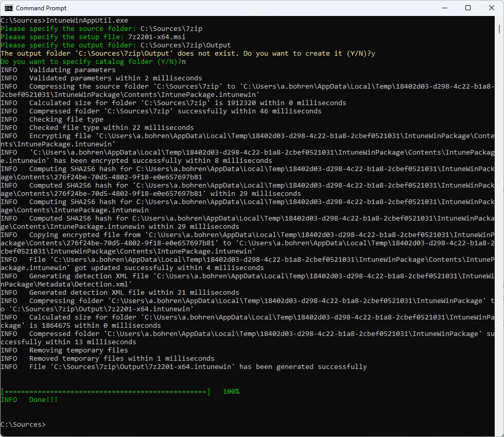Click 'Validated parameters within 2 milliseconds' line

101,78
